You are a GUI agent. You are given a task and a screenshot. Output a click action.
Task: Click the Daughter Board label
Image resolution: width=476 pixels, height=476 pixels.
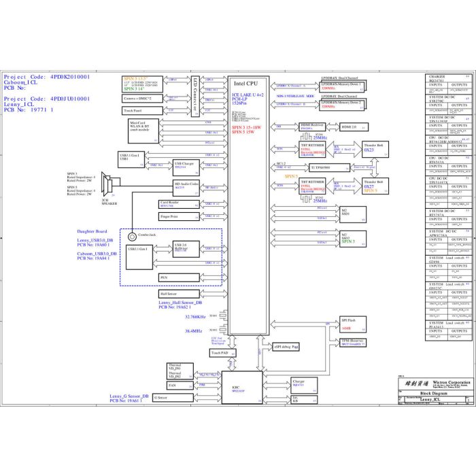(x=92, y=231)
